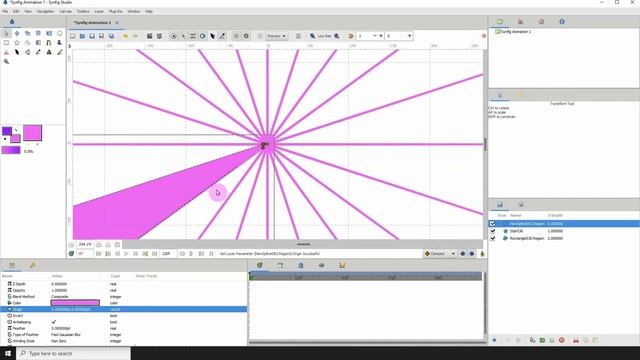Toggle snap to grid button
640x360 pixels.
[x=246, y=36]
